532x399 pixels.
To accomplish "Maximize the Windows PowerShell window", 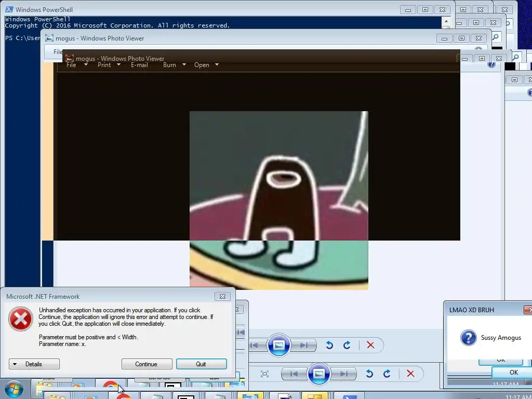I will 425,10.
